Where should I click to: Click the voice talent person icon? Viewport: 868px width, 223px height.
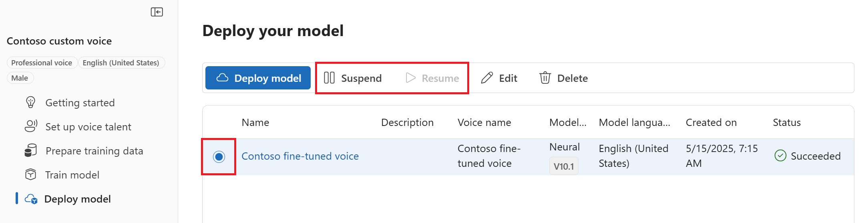coord(31,127)
